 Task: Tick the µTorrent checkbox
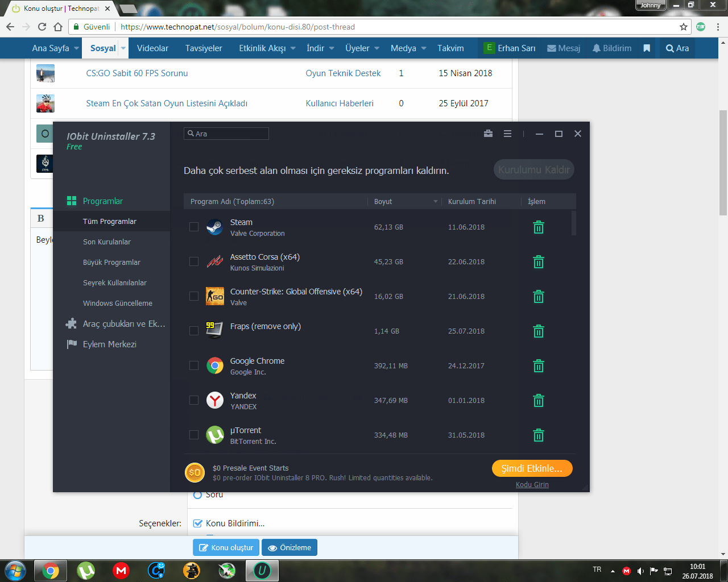[x=194, y=435]
